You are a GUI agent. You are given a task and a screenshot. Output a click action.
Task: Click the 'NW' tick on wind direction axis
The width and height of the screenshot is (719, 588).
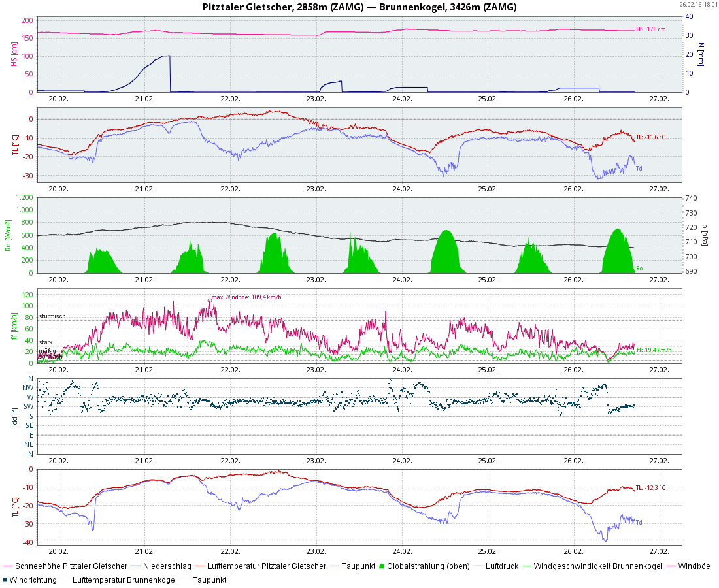(x=28, y=387)
